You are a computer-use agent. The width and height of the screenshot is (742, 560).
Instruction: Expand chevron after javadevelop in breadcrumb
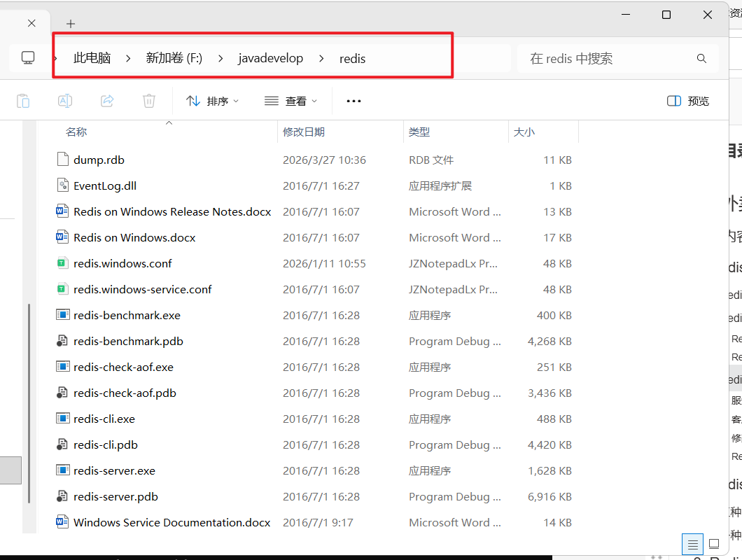322,59
